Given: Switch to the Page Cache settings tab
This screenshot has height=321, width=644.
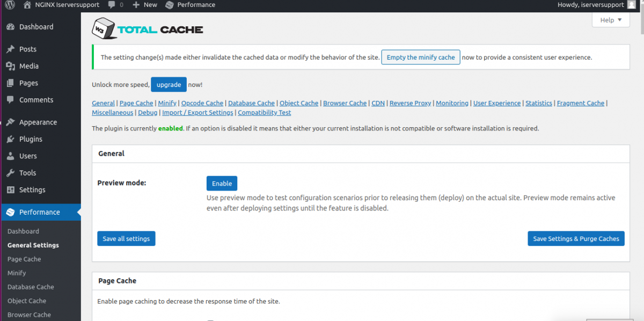Looking at the screenshot, I should pyautogui.click(x=136, y=103).
